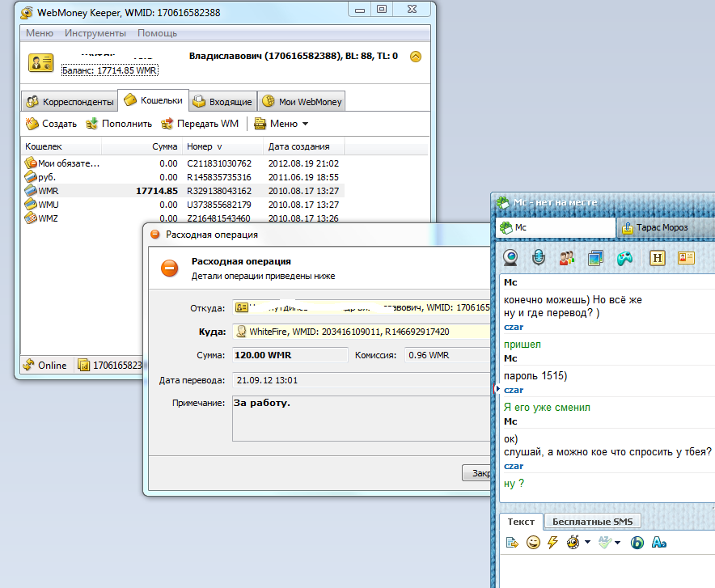Switch to the Входящие tab

(x=222, y=102)
